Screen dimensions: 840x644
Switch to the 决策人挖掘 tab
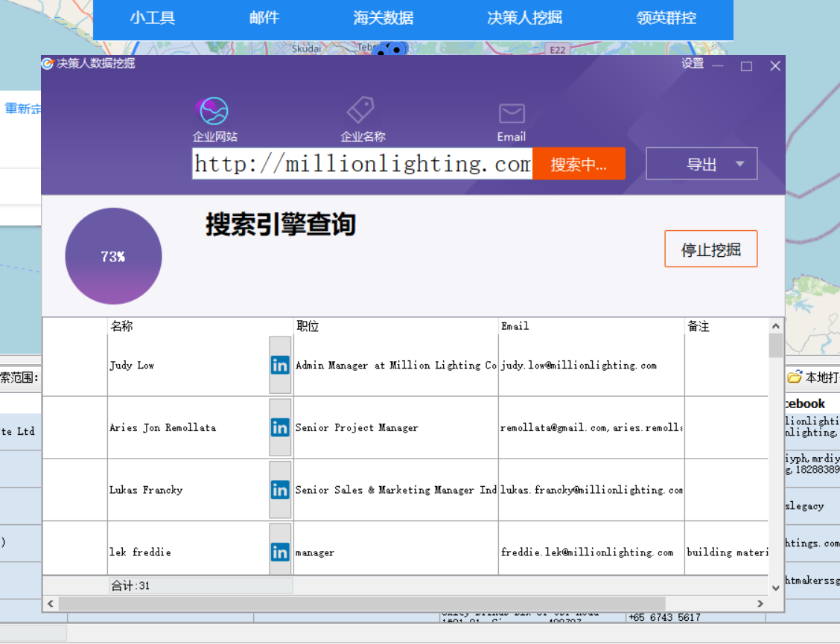pyautogui.click(x=525, y=18)
